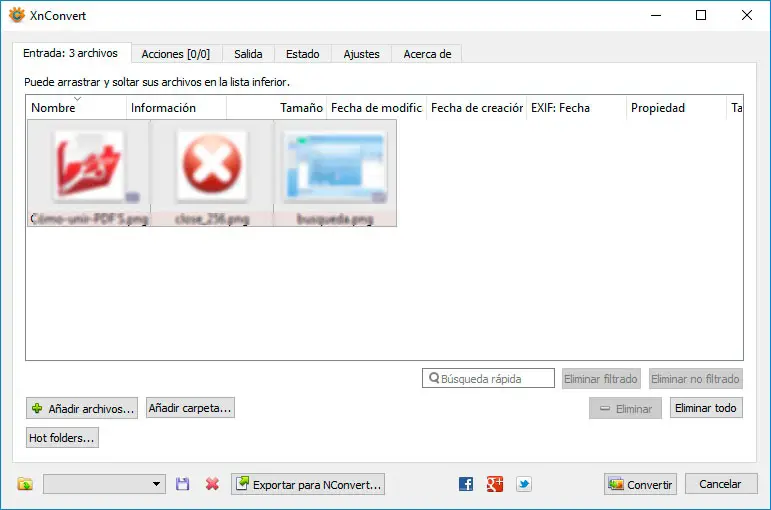Focus the Búsqueda rápida search field

pos(488,378)
